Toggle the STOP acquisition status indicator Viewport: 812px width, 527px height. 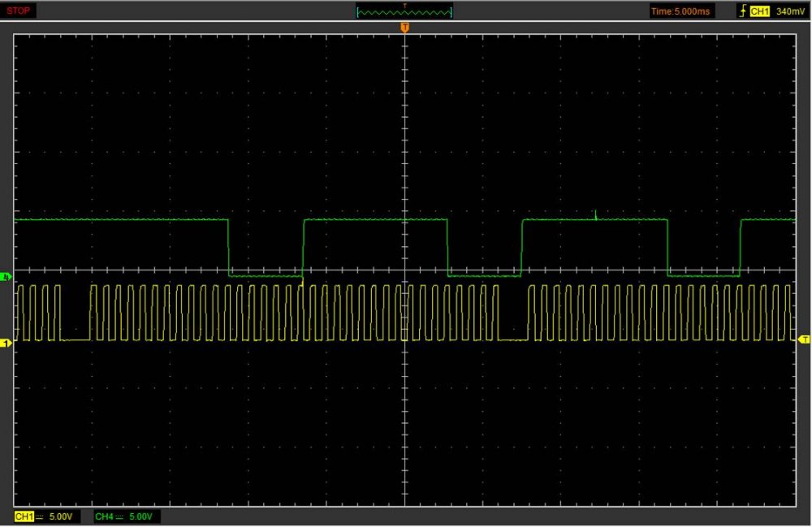point(19,11)
